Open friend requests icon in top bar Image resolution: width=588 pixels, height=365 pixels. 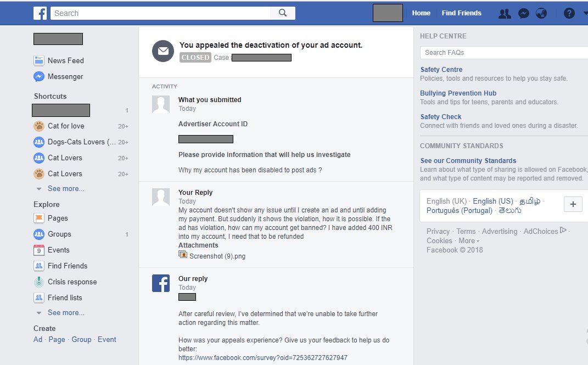(x=505, y=14)
